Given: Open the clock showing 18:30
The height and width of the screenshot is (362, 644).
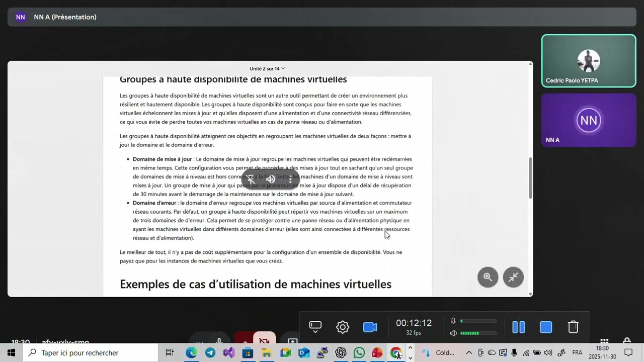Looking at the screenshot, I should coord(602,352).
